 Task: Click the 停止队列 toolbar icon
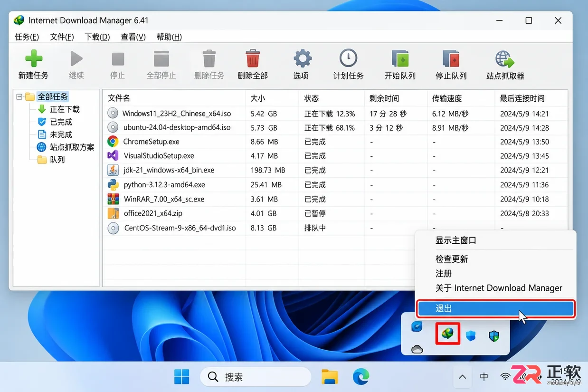[451, 58]
